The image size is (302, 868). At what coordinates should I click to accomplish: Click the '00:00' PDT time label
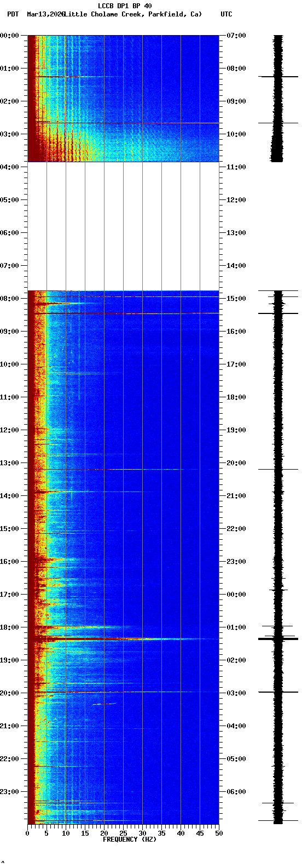pos(9,36)
